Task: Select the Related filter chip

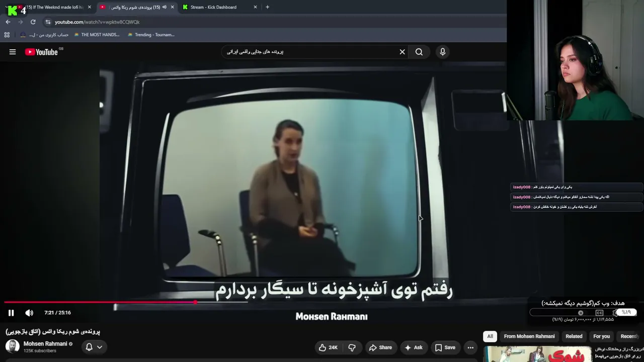Action: click(x=574, y=336)
